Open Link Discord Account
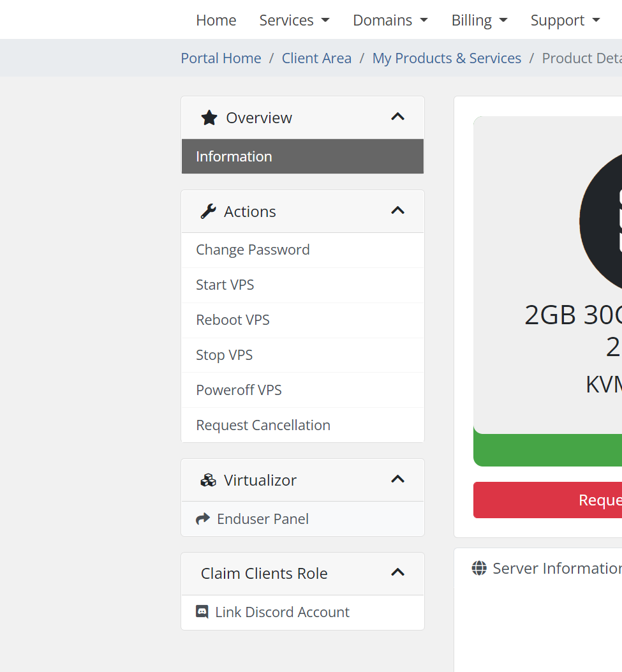Image resolution: width=622 pixels, height=672 pixels. click(x=302, y=613)
